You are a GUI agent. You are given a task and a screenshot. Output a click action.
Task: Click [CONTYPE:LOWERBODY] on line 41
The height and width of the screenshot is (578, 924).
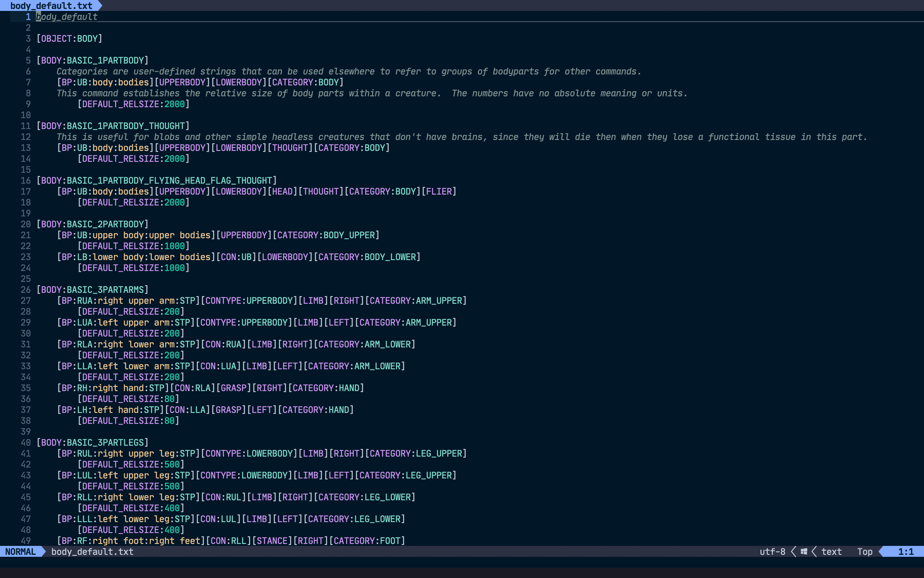coord(249,453)
